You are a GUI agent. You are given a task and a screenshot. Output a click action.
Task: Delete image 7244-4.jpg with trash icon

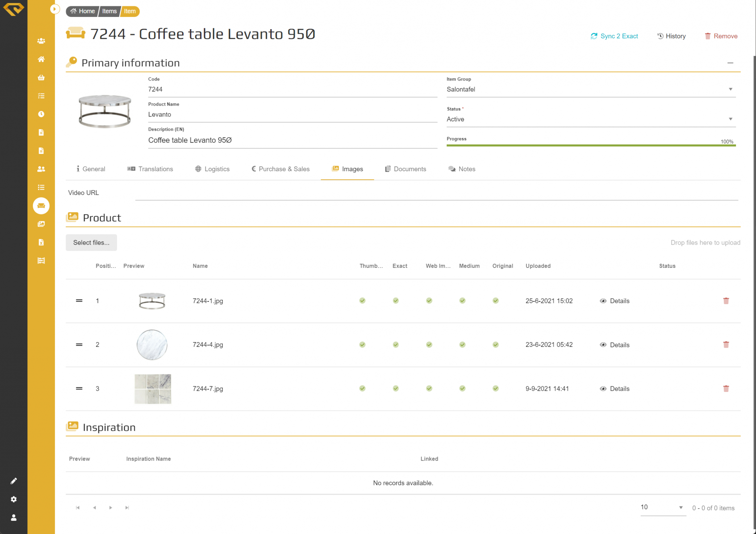(726, 345)
